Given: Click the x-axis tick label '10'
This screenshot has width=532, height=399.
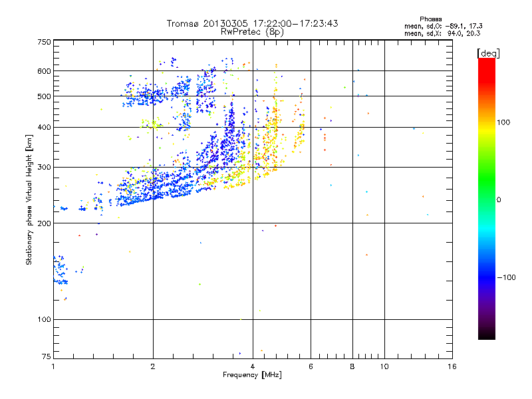Looking at the screenshot, I should pos(384,366).
